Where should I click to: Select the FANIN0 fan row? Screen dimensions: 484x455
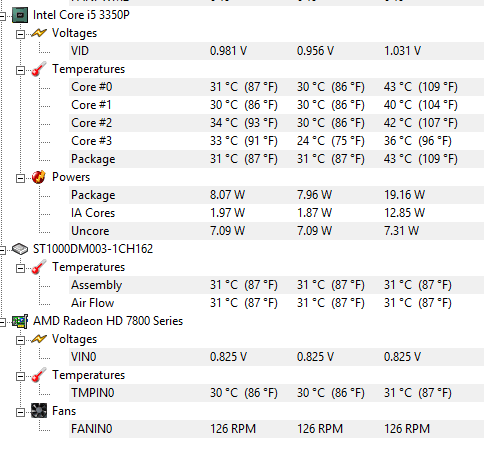[276, 429]
